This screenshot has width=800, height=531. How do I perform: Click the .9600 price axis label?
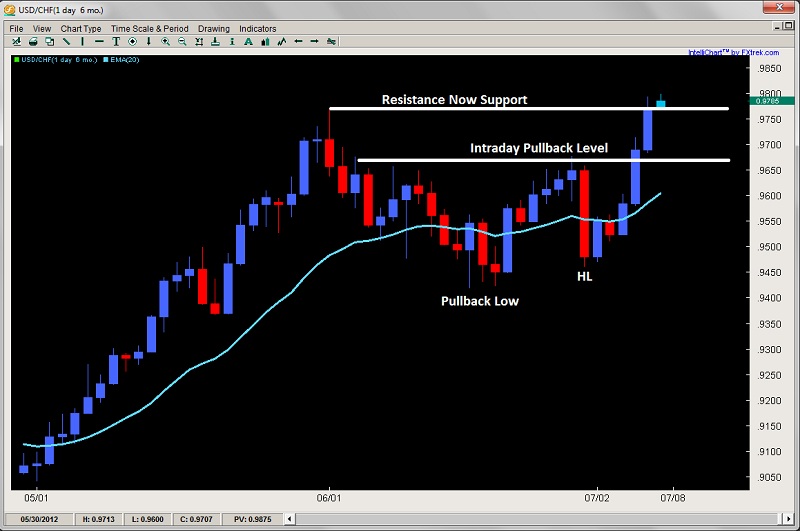(769, 196)
